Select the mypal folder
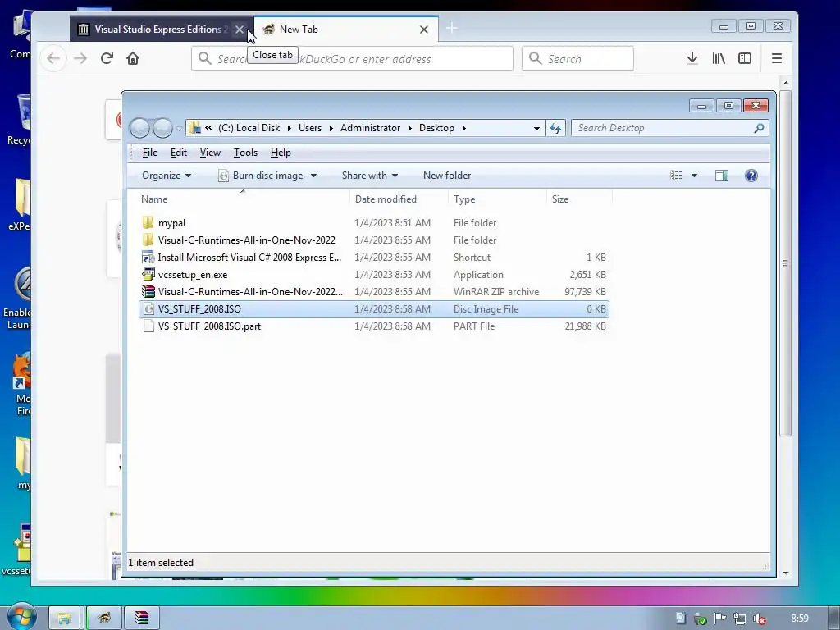This screenshot has height=630, width=840. pyautogui.click(x=373, y=223)
